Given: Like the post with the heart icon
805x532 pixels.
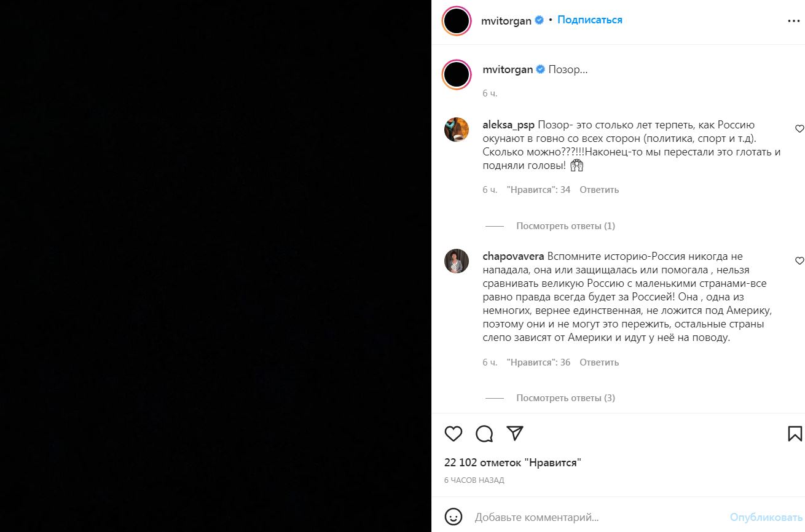Looking at the screenshot, I should click(454, 434).
